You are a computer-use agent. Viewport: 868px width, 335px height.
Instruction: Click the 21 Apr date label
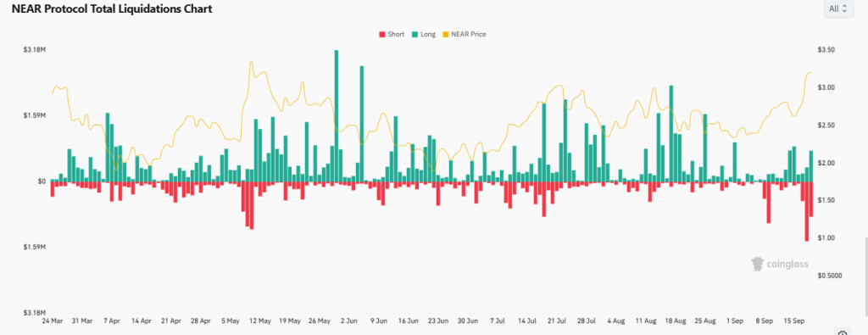click(171, 321)
